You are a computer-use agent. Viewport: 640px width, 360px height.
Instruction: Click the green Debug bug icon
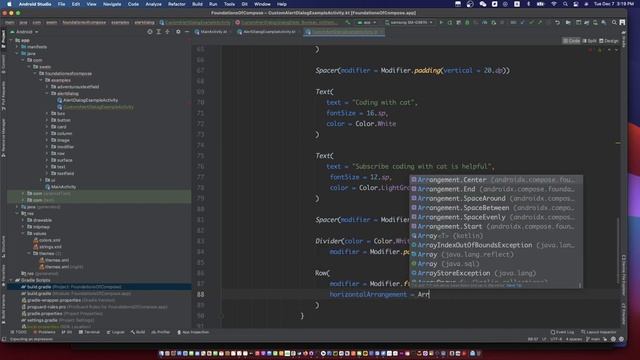pos(467,22)
